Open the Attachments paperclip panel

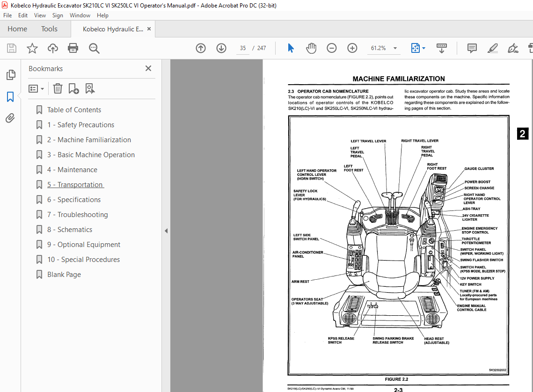tap(10, 118)
